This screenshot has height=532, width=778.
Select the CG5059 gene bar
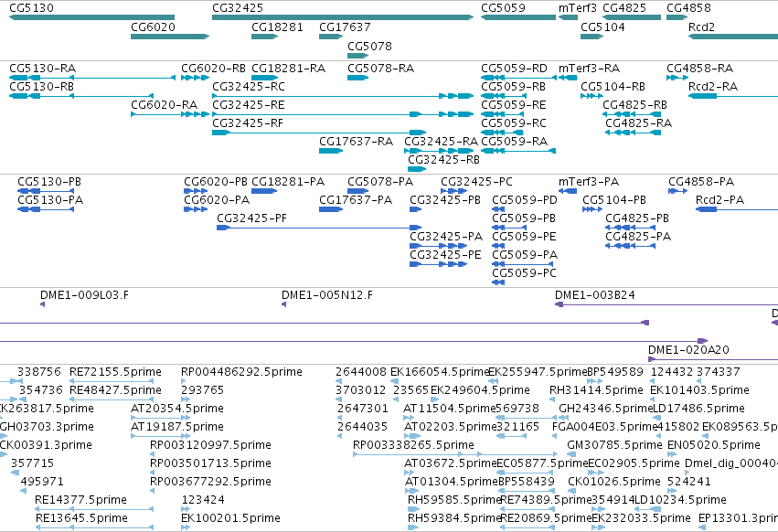coord(518,17)
